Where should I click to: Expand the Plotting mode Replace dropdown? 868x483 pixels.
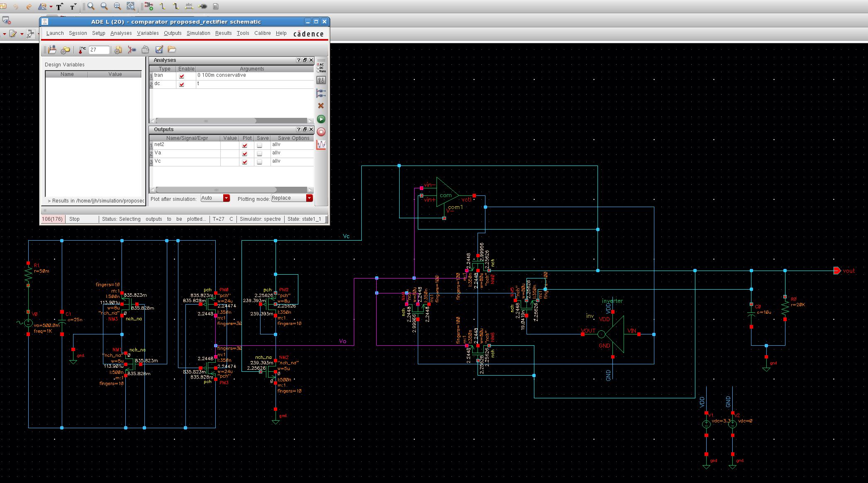[309, 198]
